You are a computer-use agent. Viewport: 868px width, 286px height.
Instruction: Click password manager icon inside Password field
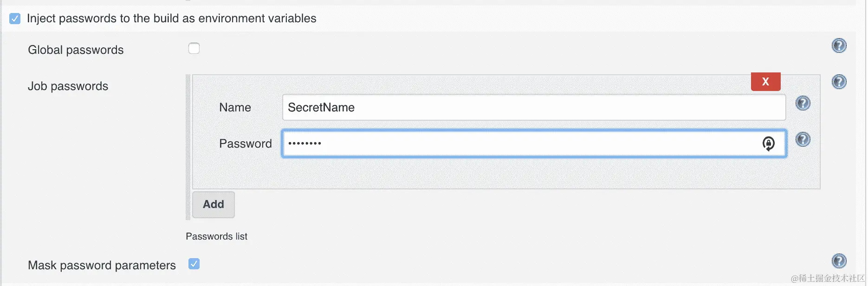(x=768, y=144)
